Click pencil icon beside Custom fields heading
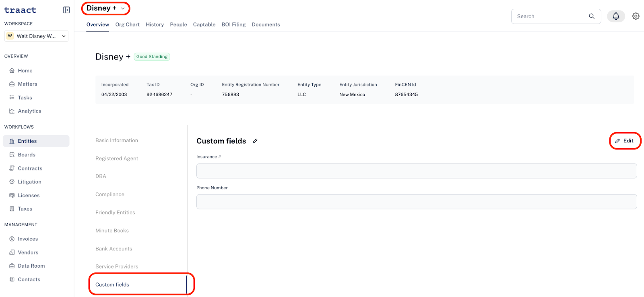This screenshot has width=644, height=297. tap(255, 141)
